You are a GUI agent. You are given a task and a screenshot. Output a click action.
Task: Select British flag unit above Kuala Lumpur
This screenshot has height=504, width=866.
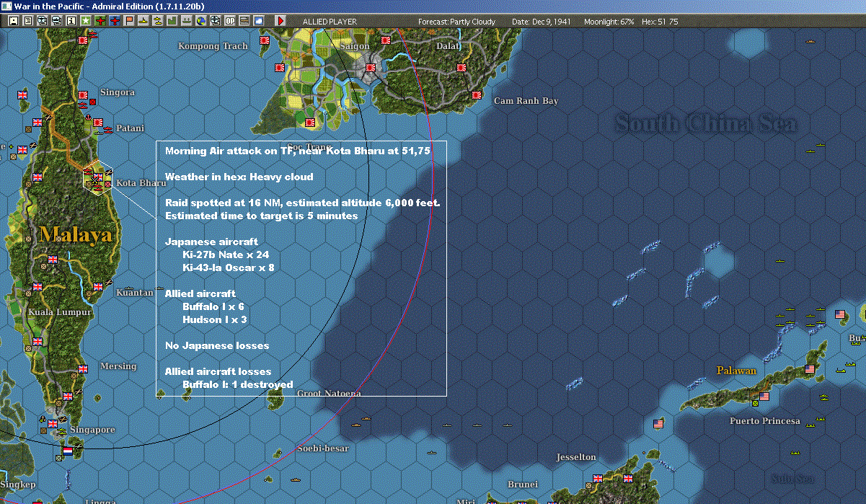37,287
